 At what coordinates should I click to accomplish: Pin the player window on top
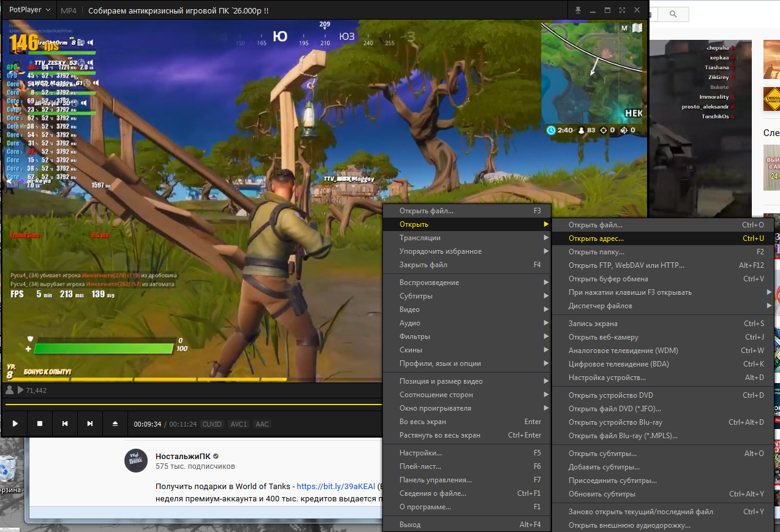(x=578, y=10)
